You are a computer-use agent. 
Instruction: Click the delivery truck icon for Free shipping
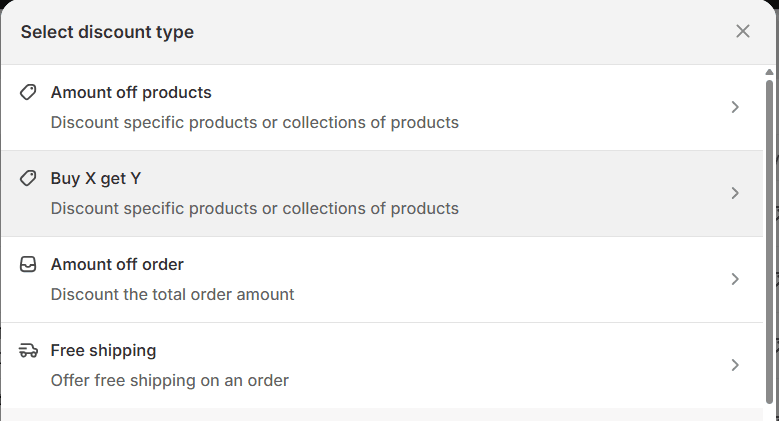29,351
